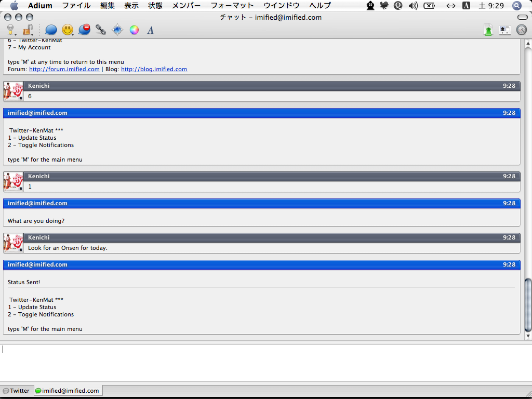The image size is (532, 399).
Task: Click the Q menu bar icon
Action: click(398, 5)
